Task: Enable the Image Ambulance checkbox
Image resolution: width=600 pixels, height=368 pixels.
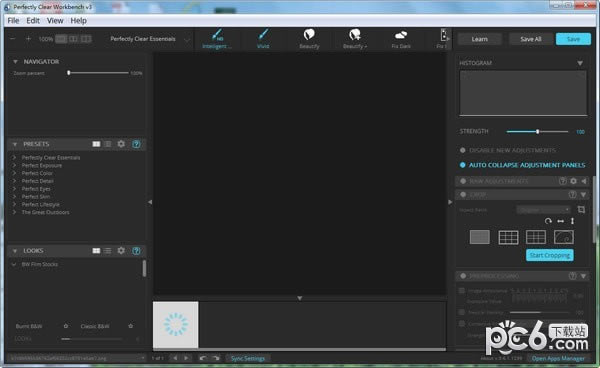Action: [462, 291]
